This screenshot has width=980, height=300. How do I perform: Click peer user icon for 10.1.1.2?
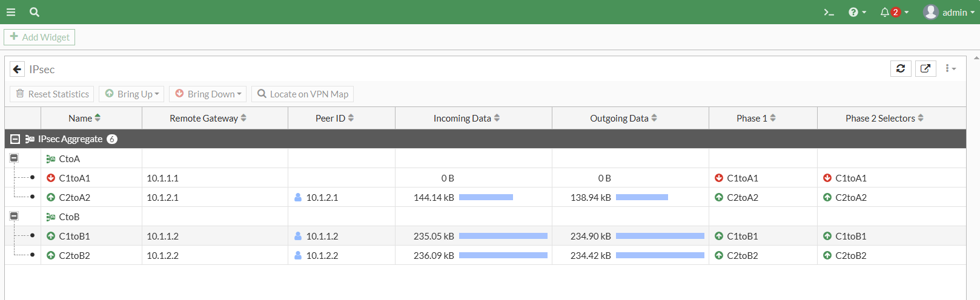[298, 236]
